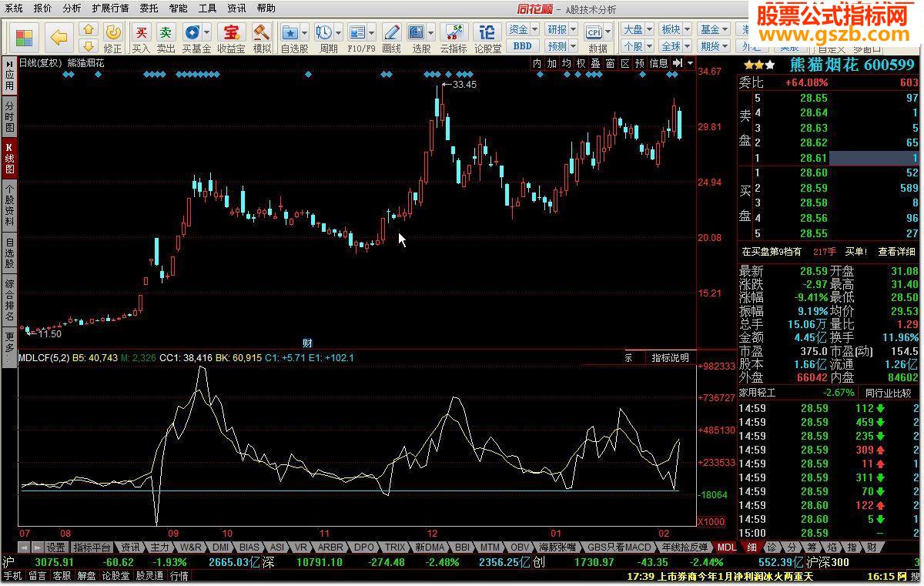
Task: Open the 买入 buy icon
Action: pyautogui.click(x=141, y=38)
